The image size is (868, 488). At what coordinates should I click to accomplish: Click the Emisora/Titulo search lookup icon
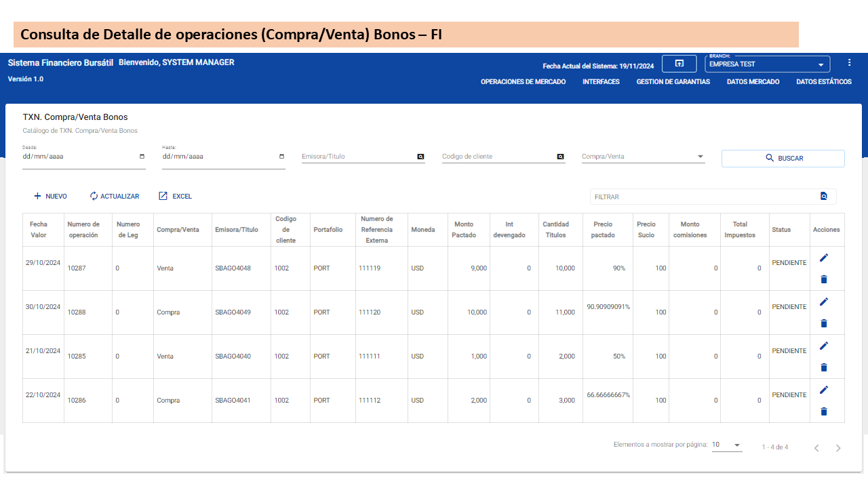pyautogui.click(x=420, y=157)
